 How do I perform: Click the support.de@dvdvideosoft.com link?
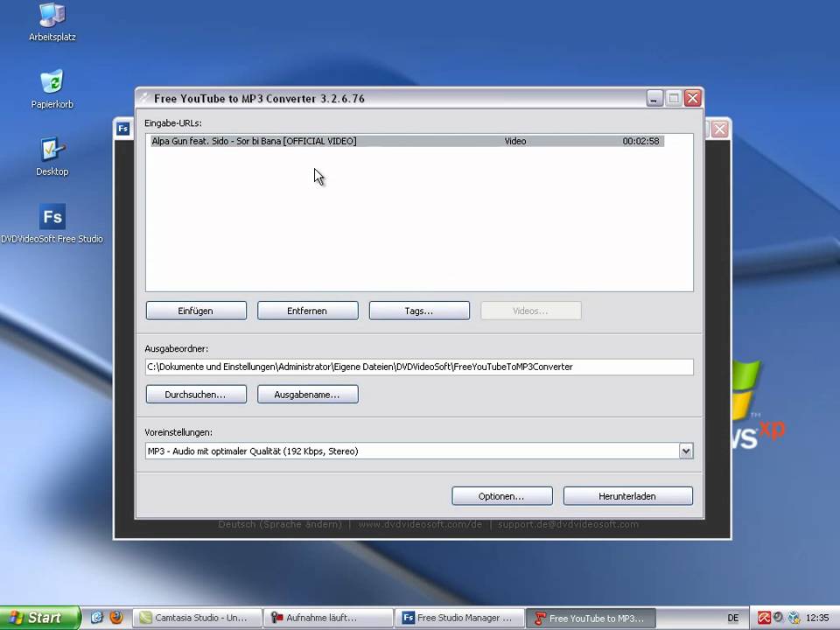[568, 524]
